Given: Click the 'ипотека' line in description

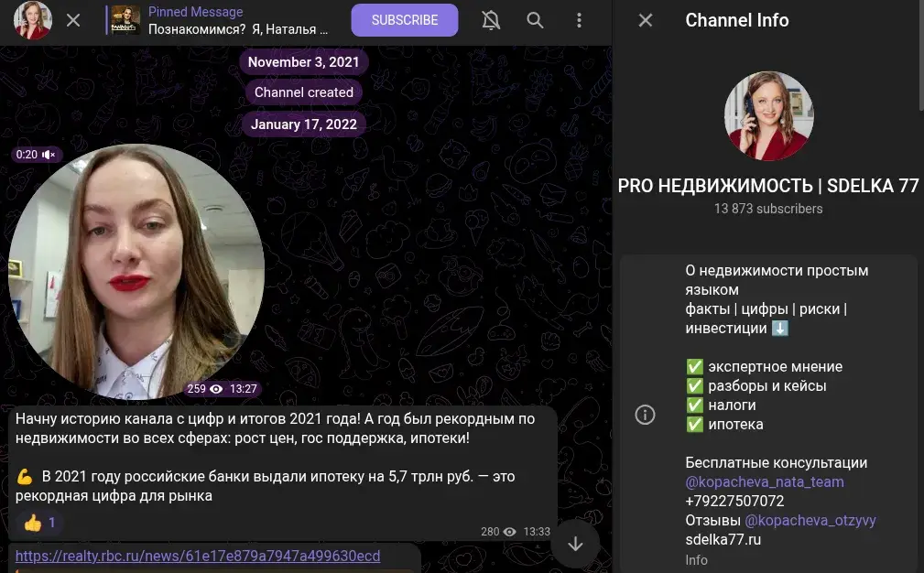Looking at the screenshot, I should coord(724,425).
